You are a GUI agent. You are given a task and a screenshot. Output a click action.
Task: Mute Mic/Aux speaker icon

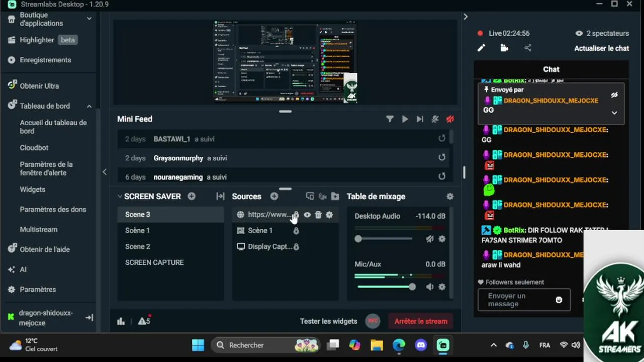click(430, 287)
